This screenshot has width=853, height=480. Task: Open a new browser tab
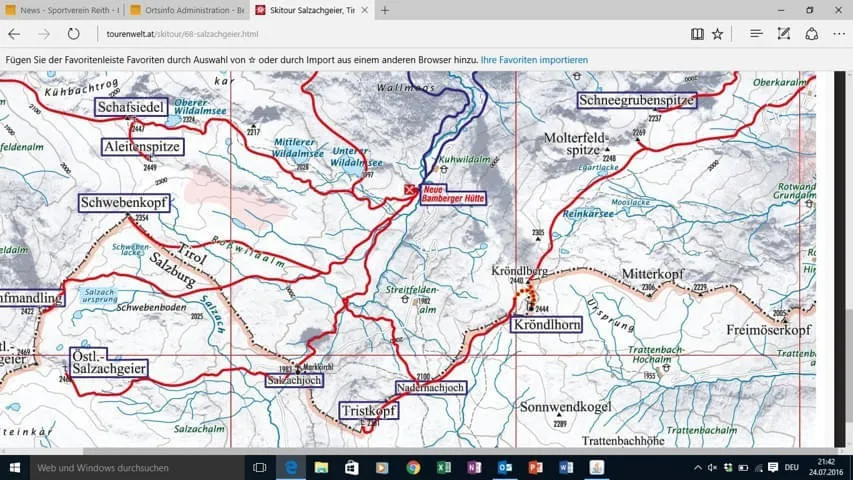385,10
